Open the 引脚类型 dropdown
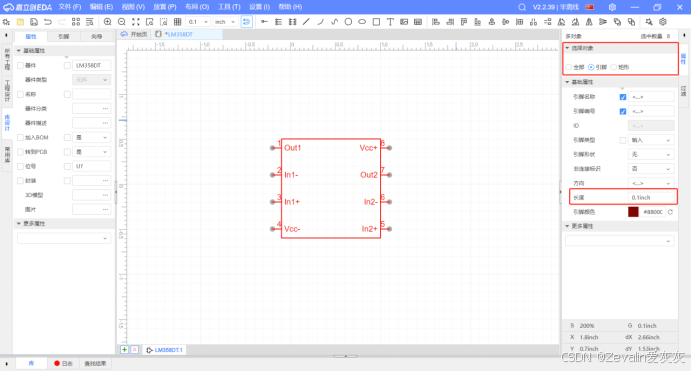The width and height of the screenshot is (692, 371). tap(651, 140)
